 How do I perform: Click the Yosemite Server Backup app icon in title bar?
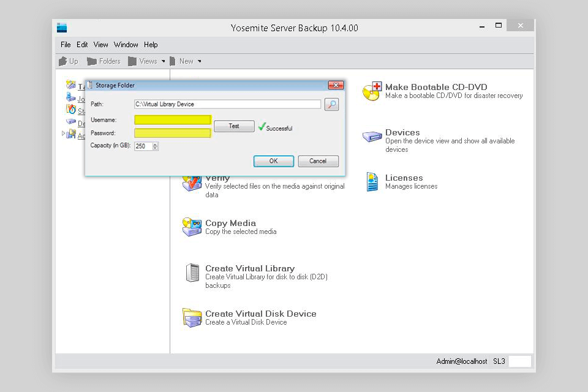coord(62,28)
